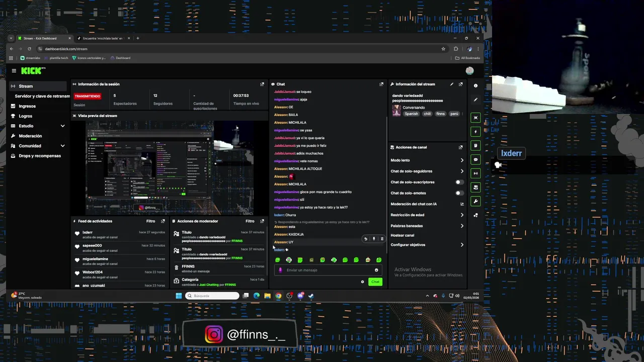Open the Kick hamburger menu
The height and width of the screenshot is (362, 644).
[x=14, y=71]
